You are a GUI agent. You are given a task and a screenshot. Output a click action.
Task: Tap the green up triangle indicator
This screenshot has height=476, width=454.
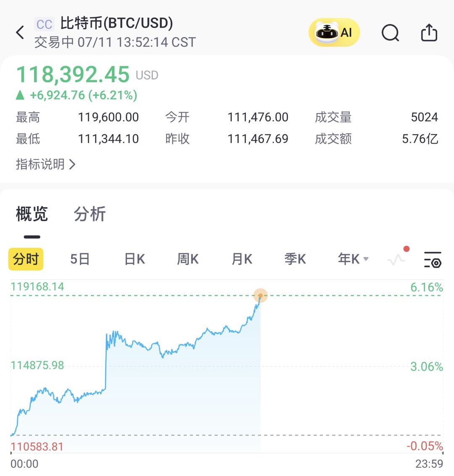(20, 95)
